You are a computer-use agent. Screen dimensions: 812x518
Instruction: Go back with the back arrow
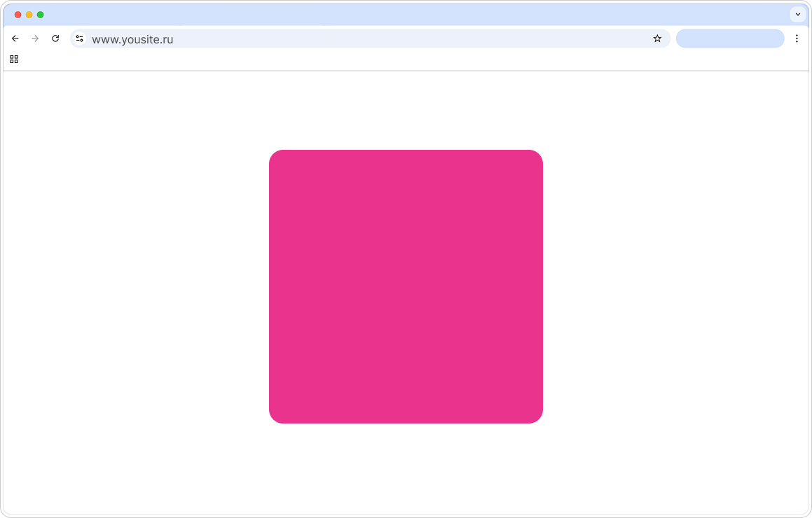15,38
